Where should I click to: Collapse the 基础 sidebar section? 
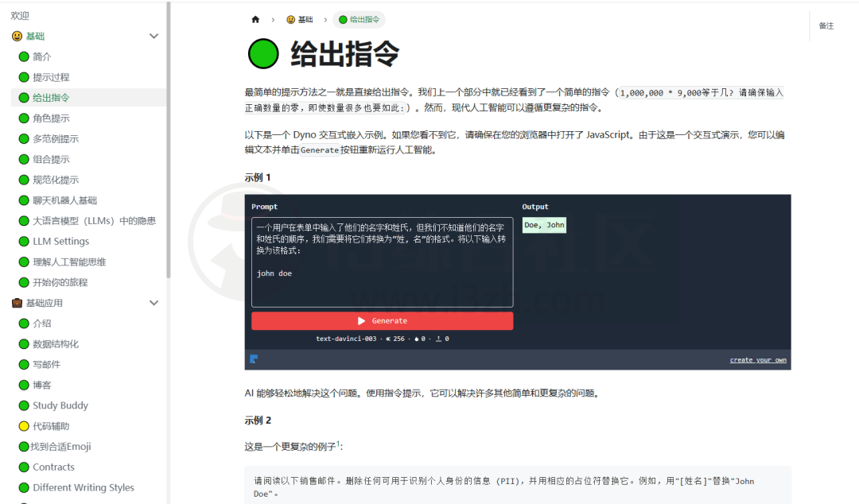point(154,36)
